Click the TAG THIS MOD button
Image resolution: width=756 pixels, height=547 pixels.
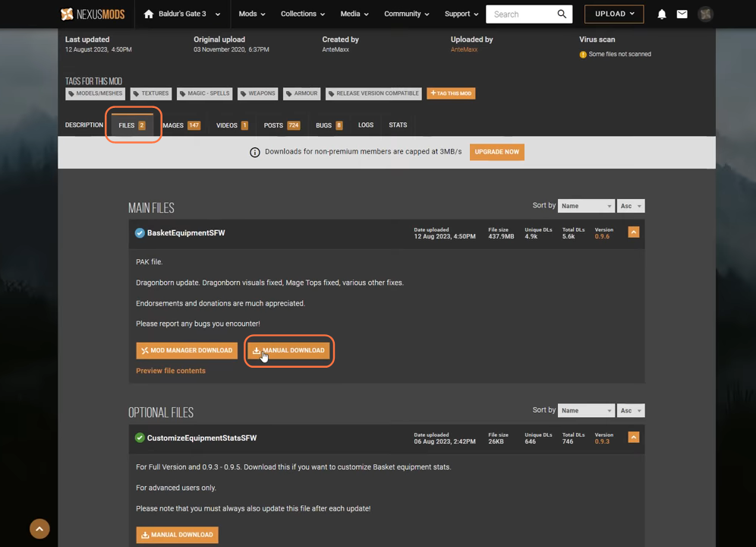(451, 93)
